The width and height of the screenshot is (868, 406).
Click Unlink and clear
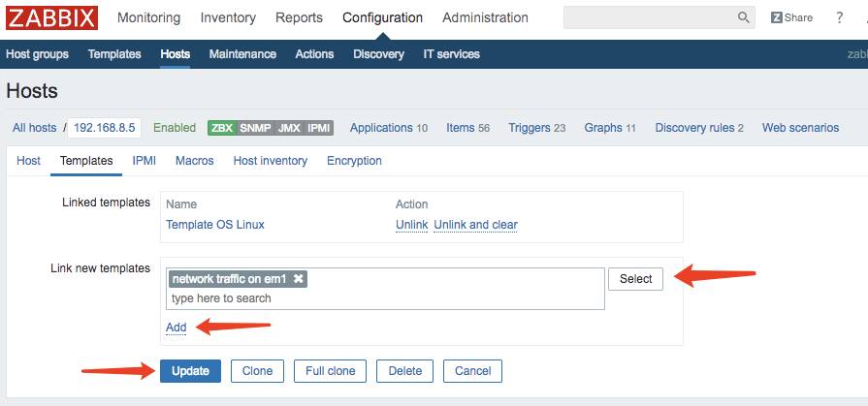coord(475,225)
